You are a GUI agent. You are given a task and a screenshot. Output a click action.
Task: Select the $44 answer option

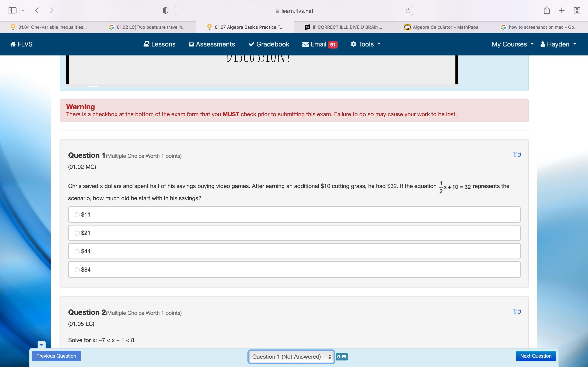77,251
